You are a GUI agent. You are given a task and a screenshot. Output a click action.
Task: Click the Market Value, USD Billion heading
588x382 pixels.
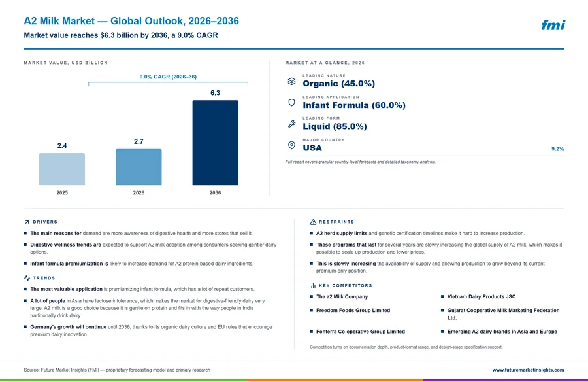(x=65, y=63)
